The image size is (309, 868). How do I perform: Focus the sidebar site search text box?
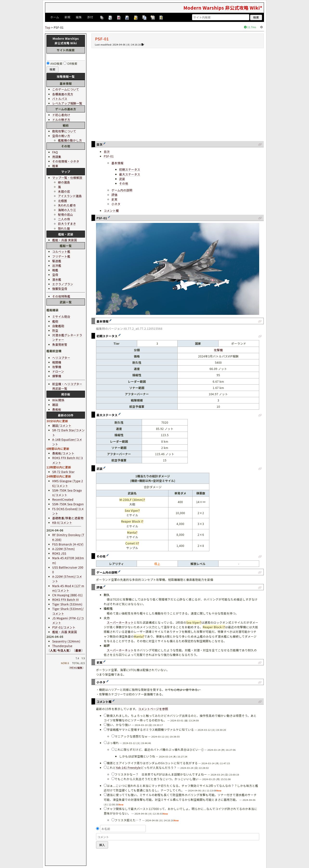[x=66, y=57]
